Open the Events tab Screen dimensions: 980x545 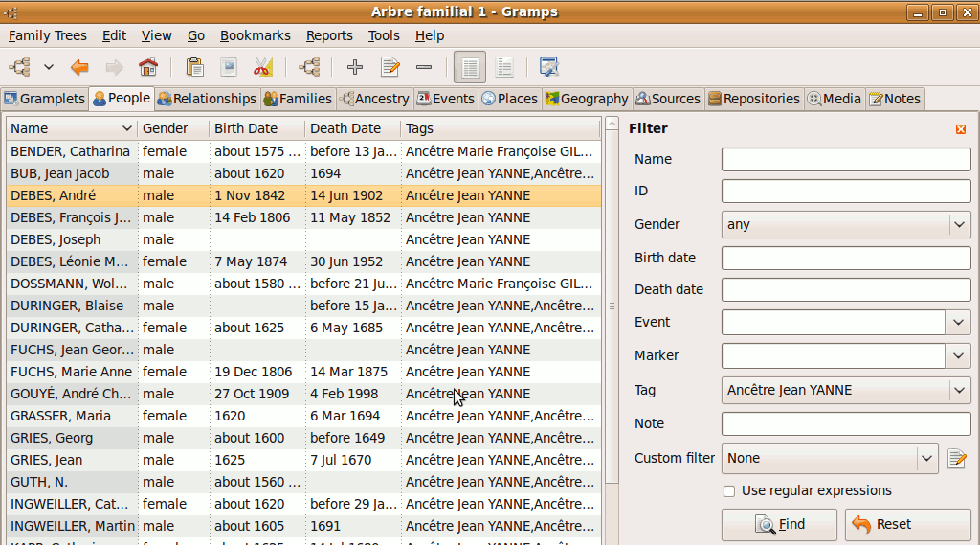coord(446,99)
